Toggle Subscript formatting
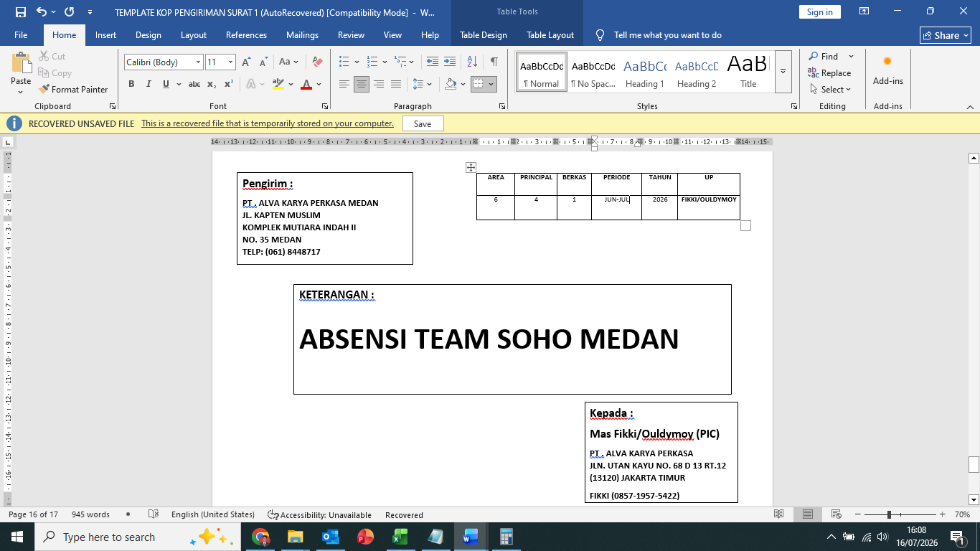The image size is (980, 551). pos(212,84)
